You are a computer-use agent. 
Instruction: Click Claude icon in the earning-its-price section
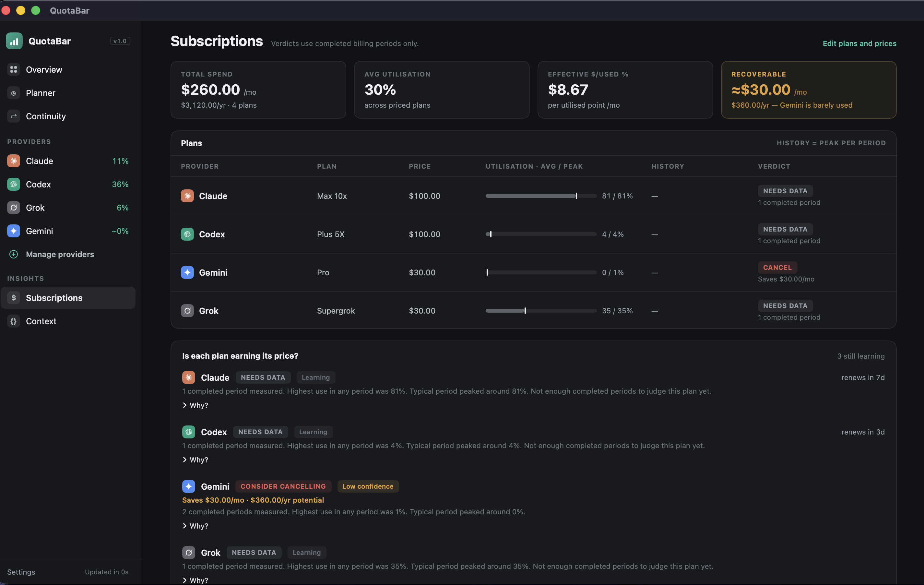click(188, 377)
